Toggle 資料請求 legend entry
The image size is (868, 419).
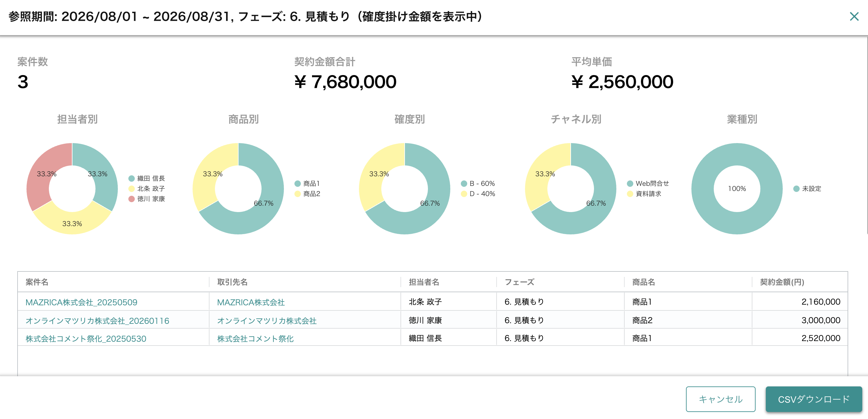click(x=644, y=194)
